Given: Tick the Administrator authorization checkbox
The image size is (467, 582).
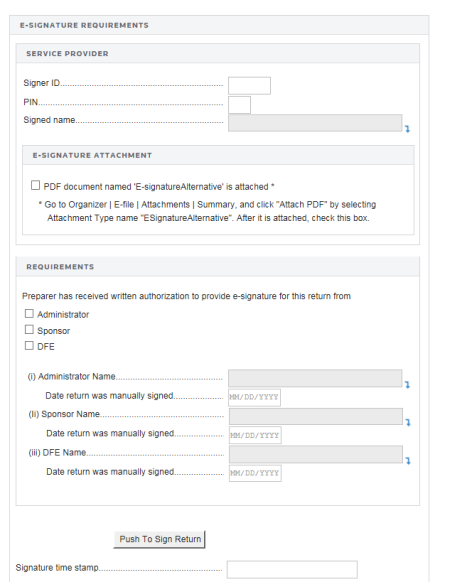Looking at the screenshot, I should pos(29,314).
